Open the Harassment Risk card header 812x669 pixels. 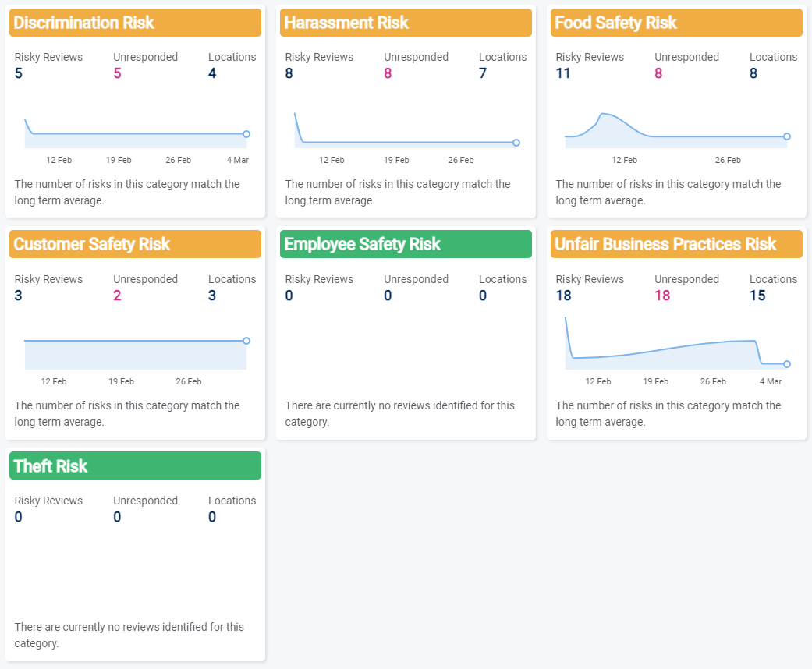[x=406, y=23]
